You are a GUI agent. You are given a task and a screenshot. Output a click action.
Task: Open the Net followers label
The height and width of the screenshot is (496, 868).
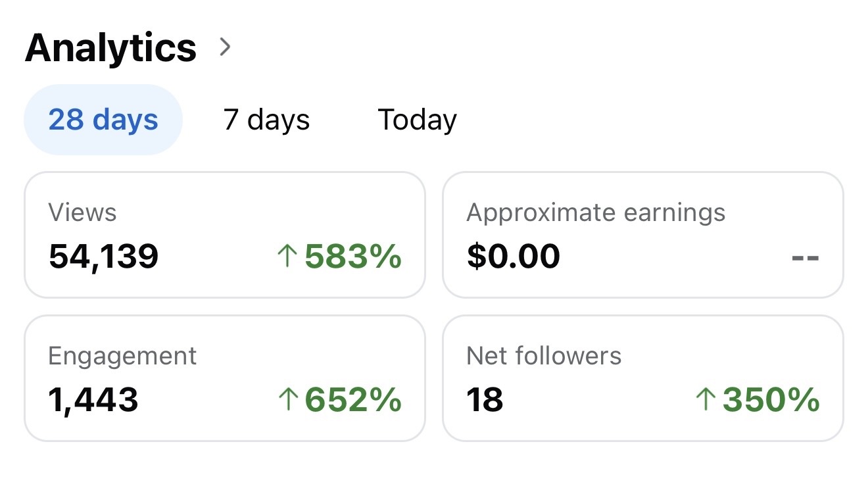[543, 356]
